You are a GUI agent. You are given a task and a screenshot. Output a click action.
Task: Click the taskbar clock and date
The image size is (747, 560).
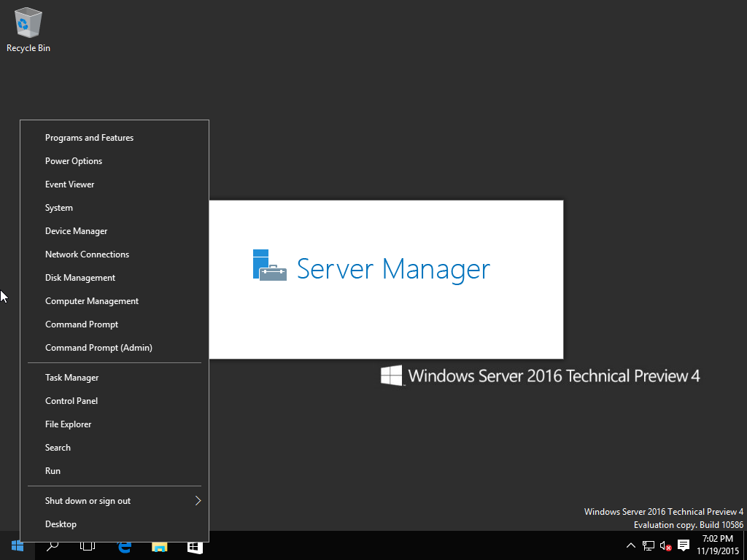coord(718,545)
